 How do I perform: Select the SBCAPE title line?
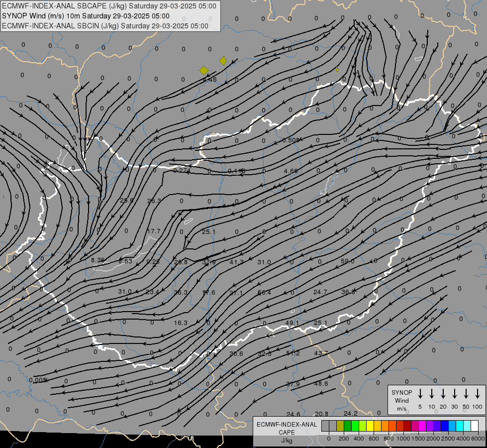109,6
